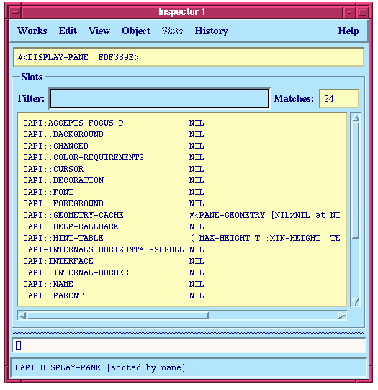Select the DECORATION slot row
The height and width of the screenshot is (390, 378).
coord(182,180)
